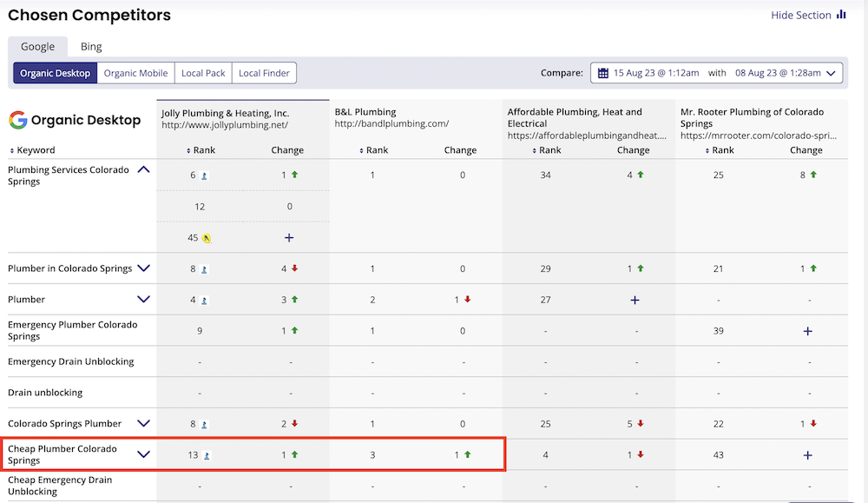Click the Hide Section chart icon
This screenshot has height=503, width=868.
coord(841,15)
